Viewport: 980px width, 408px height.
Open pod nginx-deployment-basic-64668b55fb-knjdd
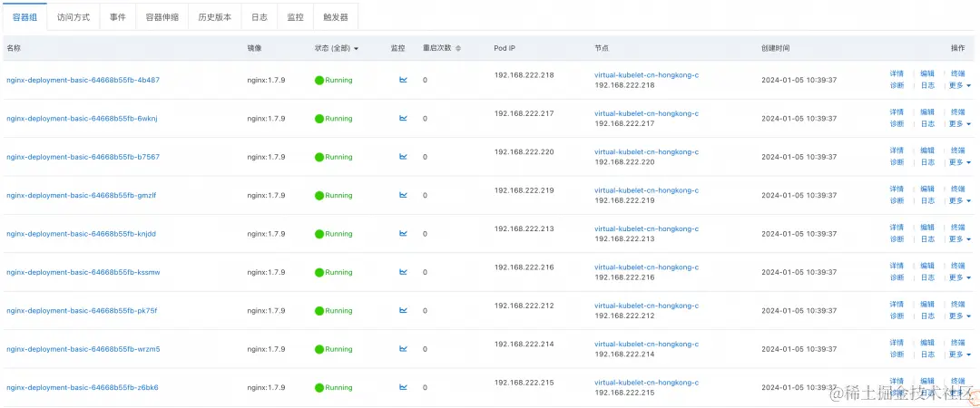pos(82,234)
